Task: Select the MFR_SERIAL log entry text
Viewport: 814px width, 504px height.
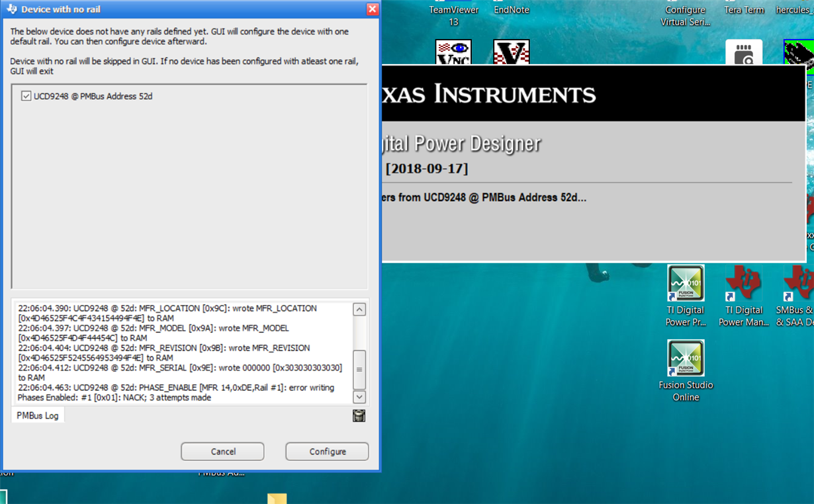Action: [x=179, y=372]
